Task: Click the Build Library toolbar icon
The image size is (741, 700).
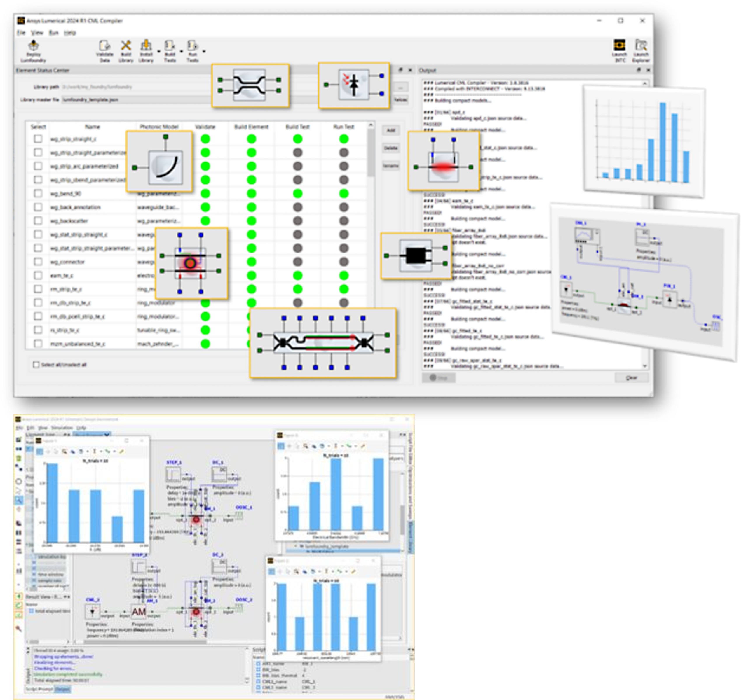Action: 126,51
